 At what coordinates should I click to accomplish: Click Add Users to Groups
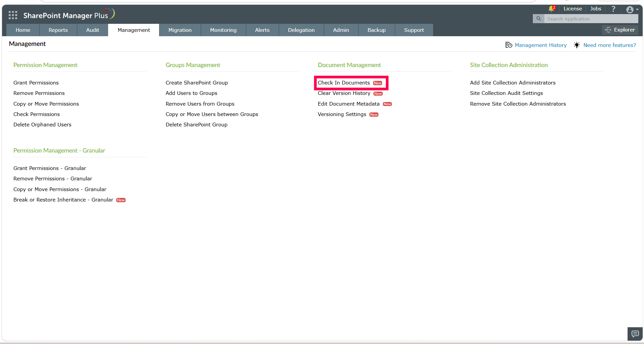[x=191, y=93]
